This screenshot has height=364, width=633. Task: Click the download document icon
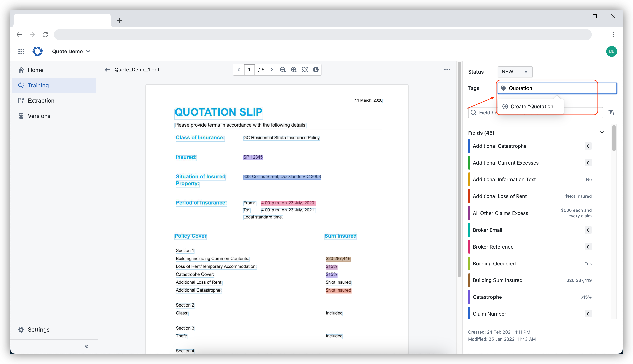pyautogui.click(x=316, y=70)
